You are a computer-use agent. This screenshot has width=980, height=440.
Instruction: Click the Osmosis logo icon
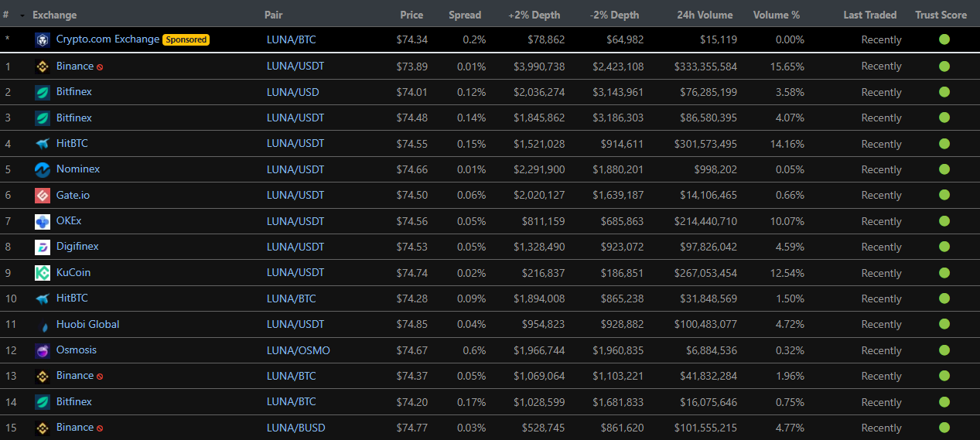click(43, 350)
